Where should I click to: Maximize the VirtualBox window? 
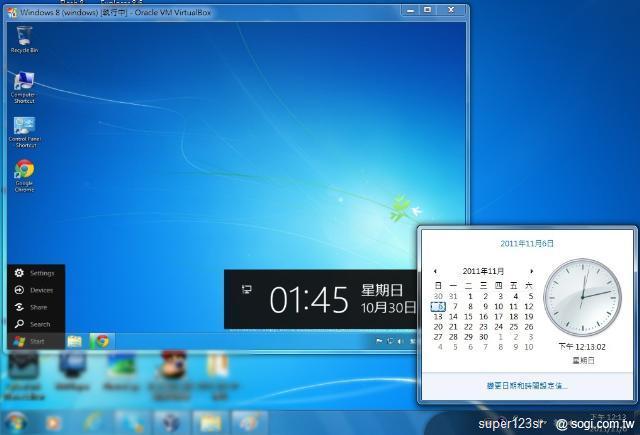click(427, 10)
